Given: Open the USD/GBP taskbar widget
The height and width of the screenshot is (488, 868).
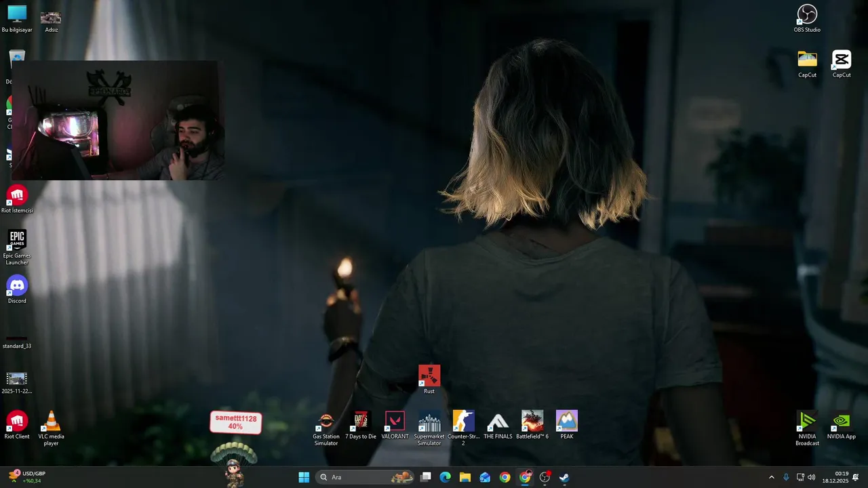Looking at the screenshot, I should (x=27, y=477).
